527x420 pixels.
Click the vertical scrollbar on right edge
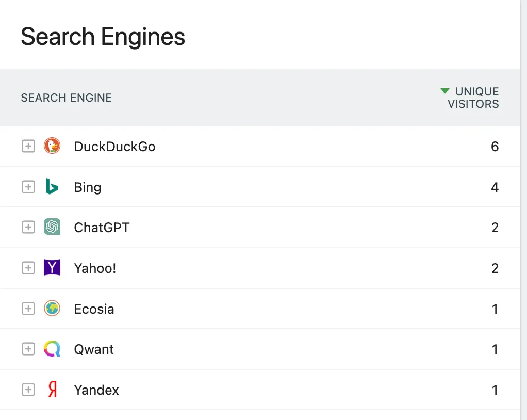523,206
